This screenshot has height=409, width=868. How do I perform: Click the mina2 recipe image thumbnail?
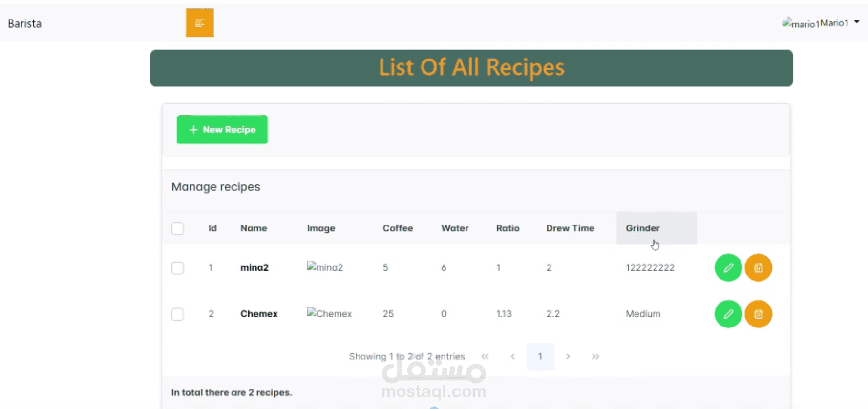pos(325,267)
